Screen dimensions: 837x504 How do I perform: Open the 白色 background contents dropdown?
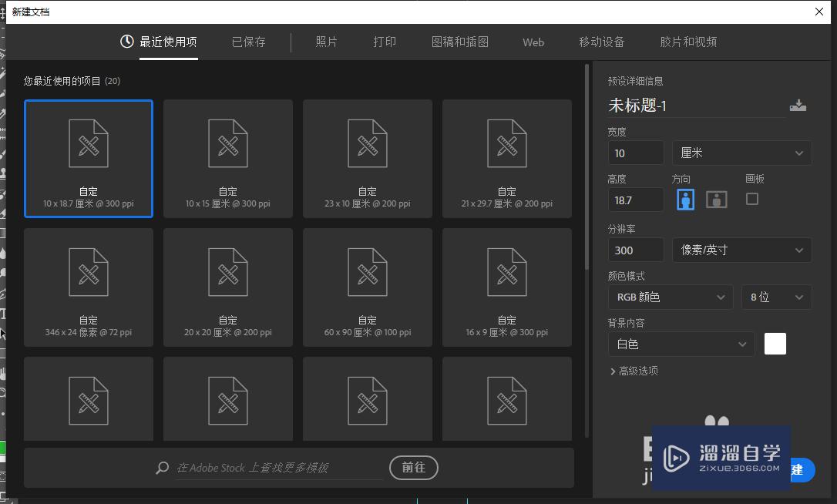tap(681, 344)
